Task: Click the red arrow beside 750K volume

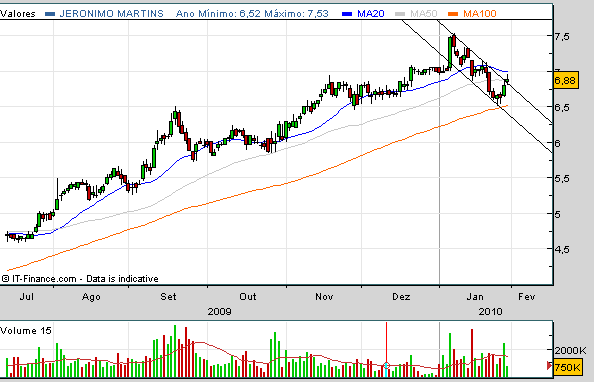Action: [550, 366]
